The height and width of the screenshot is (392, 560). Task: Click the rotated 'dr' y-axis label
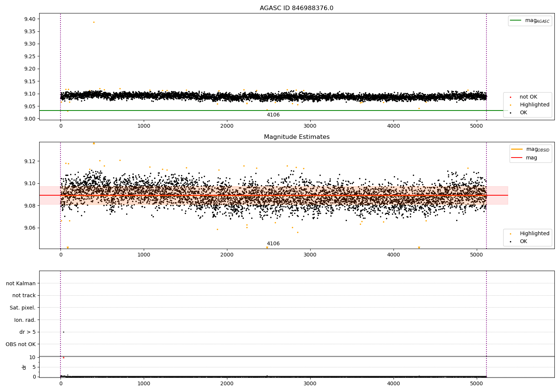(24, 367)
